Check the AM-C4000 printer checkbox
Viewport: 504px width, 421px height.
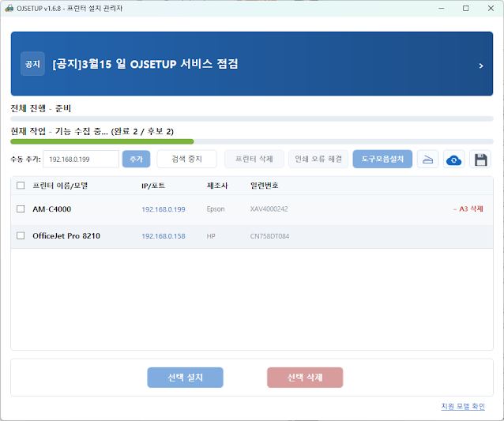[21, 209]
